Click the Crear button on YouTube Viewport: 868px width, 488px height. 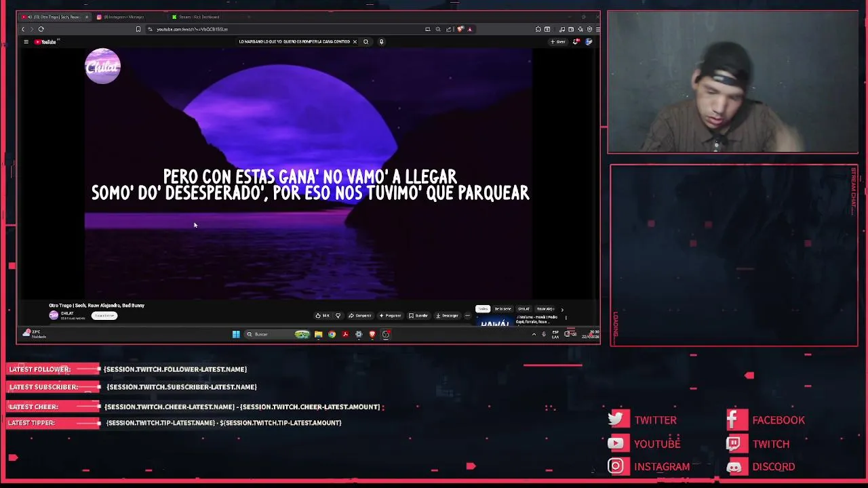[x=558, y=42]
